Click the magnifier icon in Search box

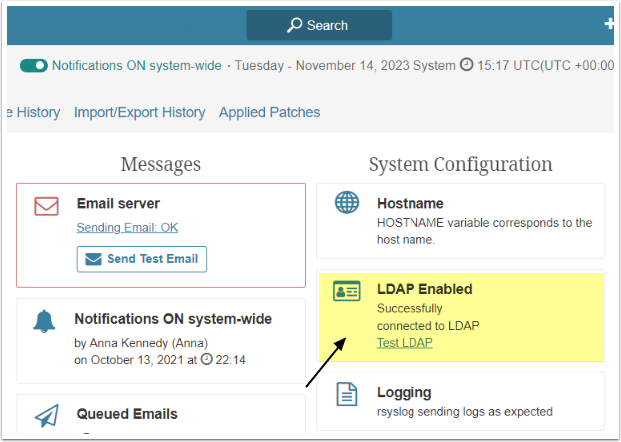click(294, 25)
